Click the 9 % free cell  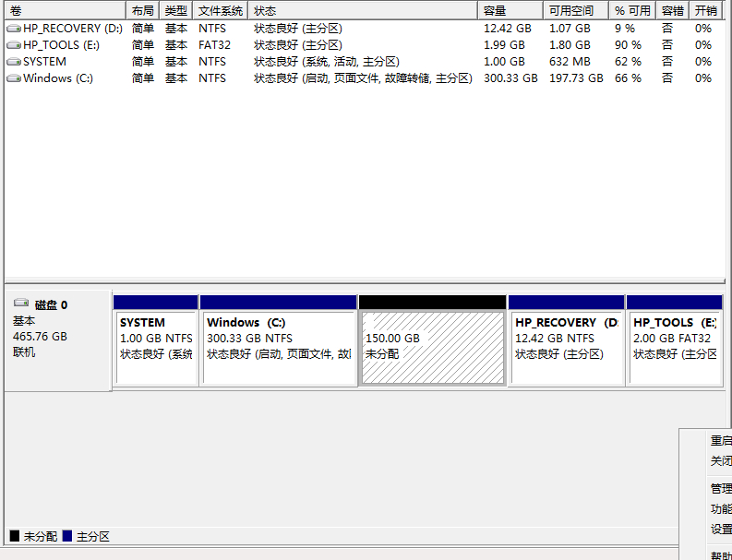pyautogui.click(x=625, y=29)
